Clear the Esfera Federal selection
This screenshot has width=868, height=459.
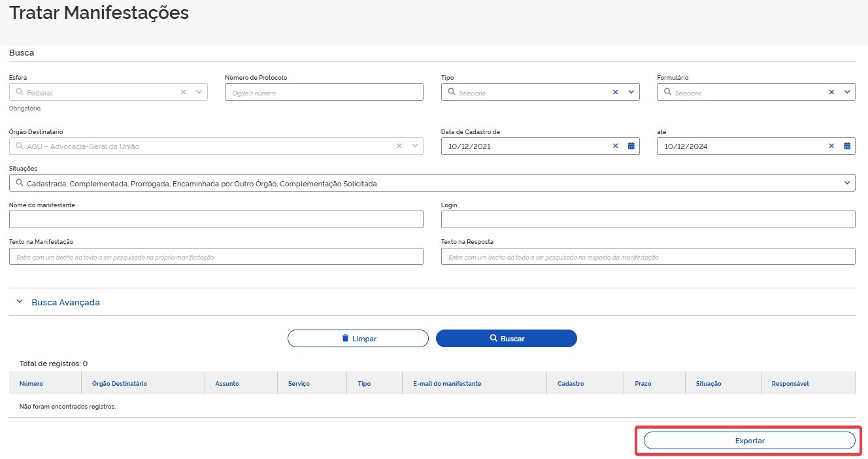(184, 92)
